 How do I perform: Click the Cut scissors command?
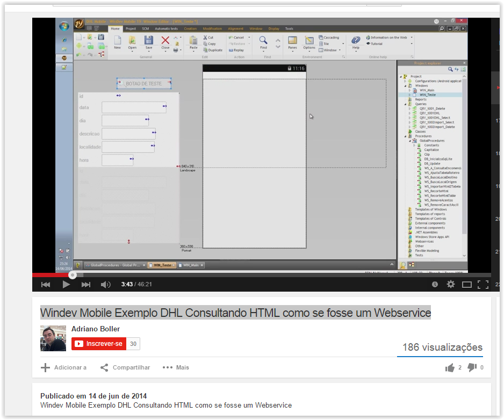(208, 38)
